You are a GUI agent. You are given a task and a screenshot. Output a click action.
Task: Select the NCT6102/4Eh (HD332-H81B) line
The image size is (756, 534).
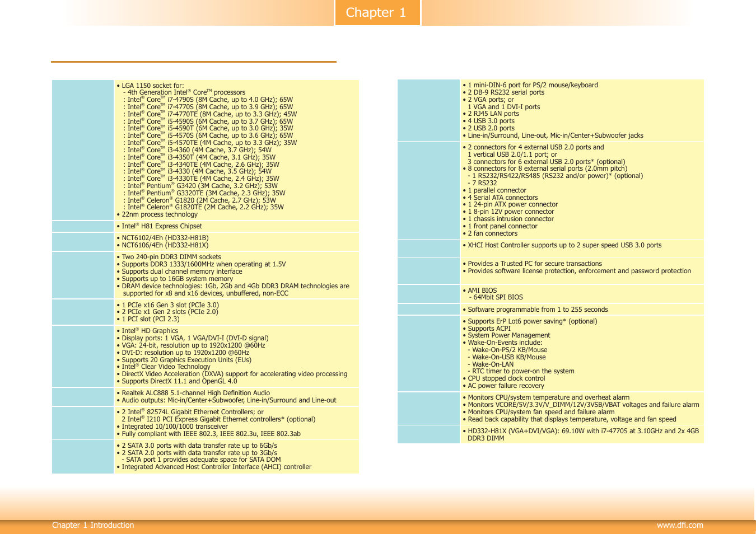(x=162, y=238)
